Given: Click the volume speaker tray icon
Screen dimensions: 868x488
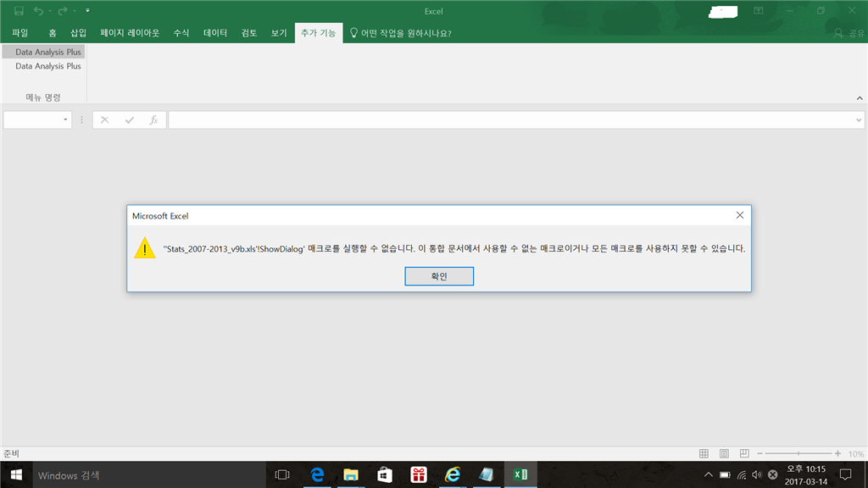Looking at the screenshot, I should coord(757,474).
